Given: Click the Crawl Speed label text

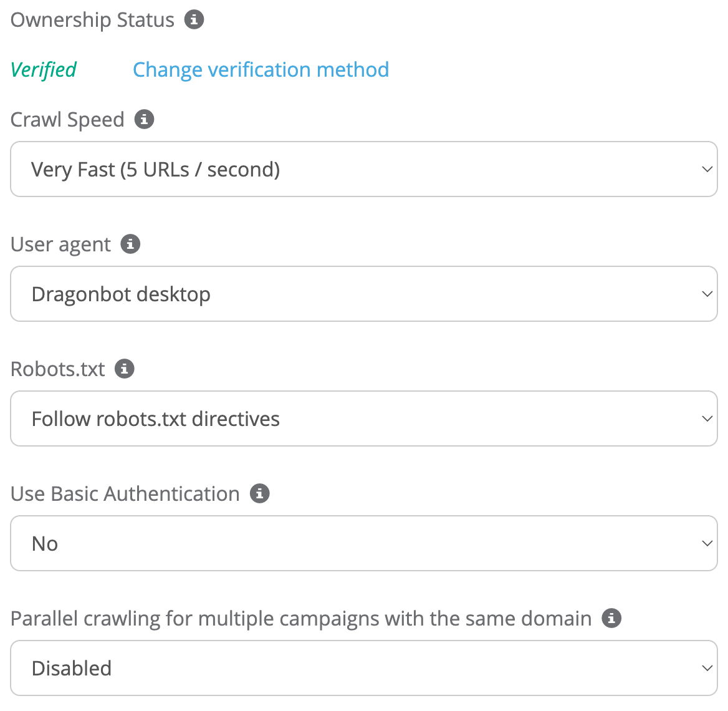Looking at the screenshot, I should point(67,119).
